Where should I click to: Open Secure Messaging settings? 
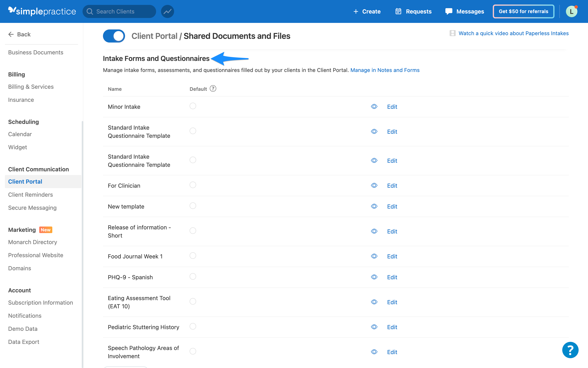tap(32, 208)
